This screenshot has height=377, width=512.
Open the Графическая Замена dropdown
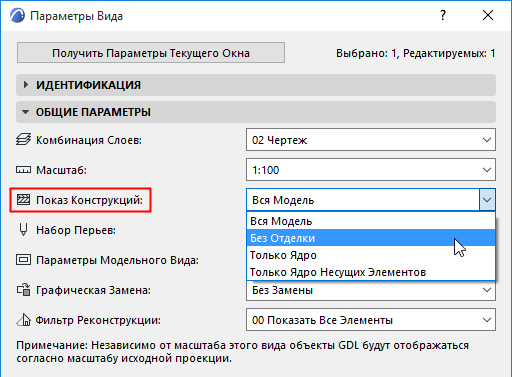pyautogui.click(x=371, y=290)
